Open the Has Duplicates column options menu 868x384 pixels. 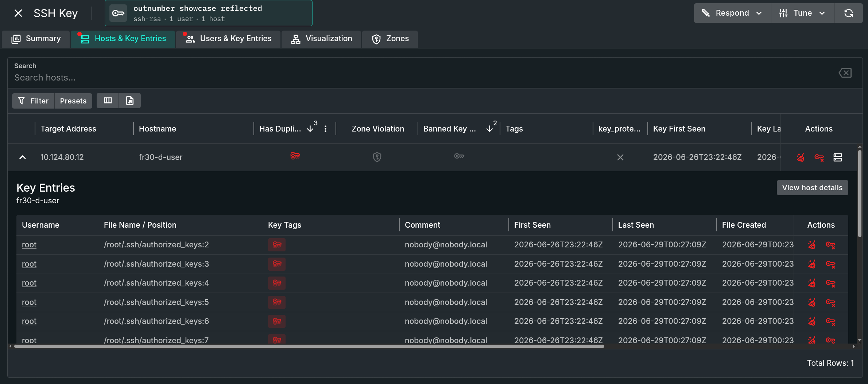coord(325,129)
